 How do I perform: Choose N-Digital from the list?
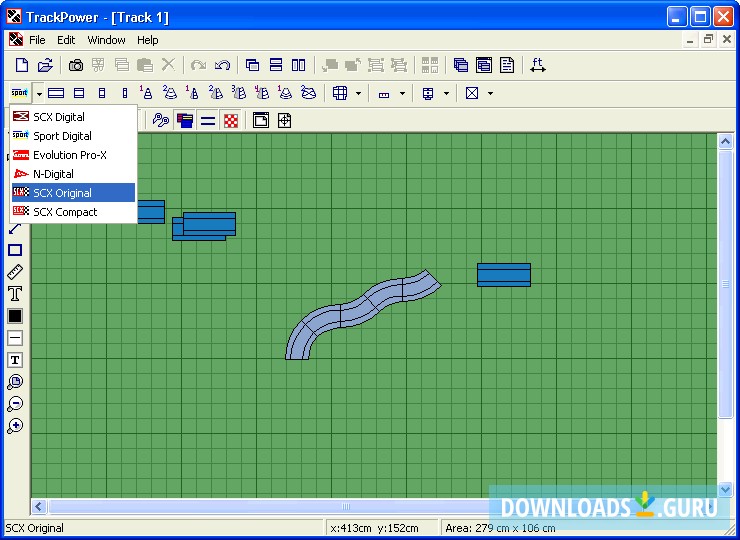click(74, 174)
